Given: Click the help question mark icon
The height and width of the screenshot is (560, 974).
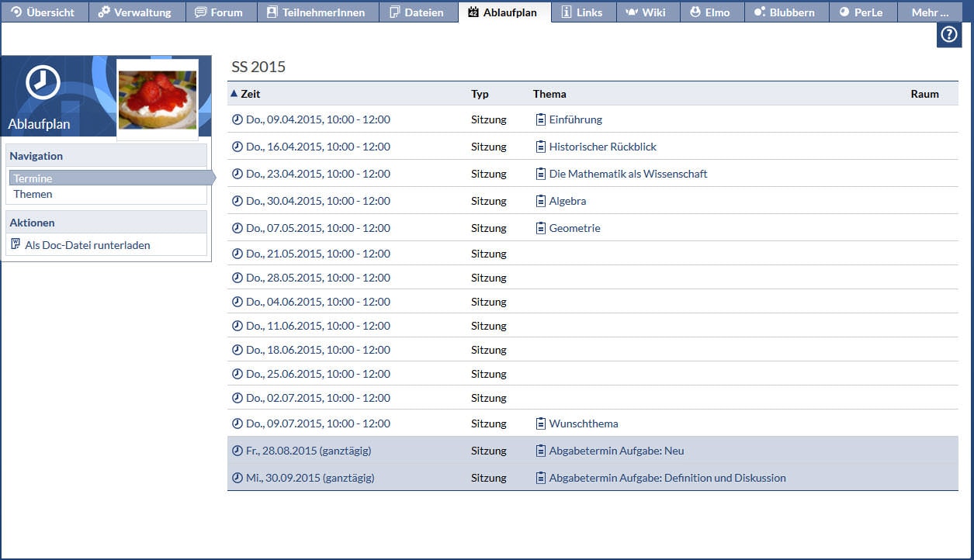Looking at the screenshot, I should coord(948,35).
